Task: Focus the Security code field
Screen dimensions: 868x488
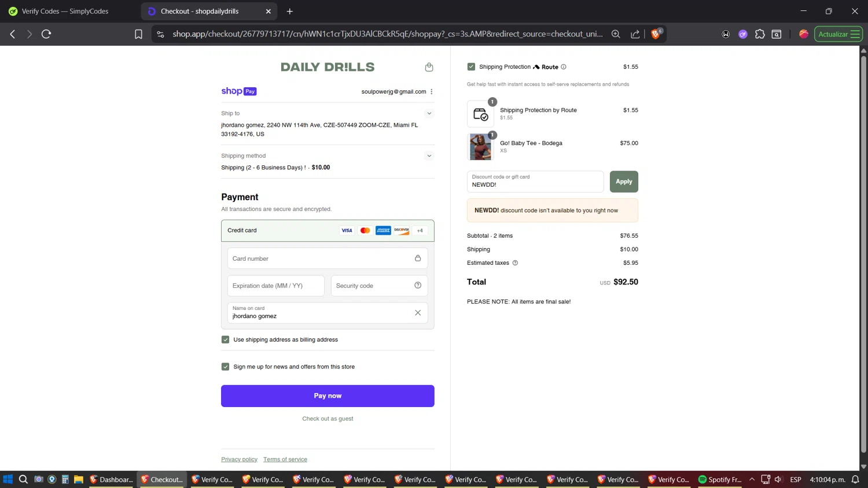Action: click(379, 286)
